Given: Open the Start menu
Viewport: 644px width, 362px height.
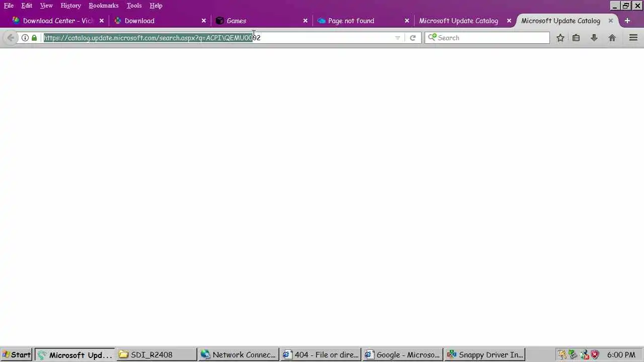Looking at the screenshot, I should pos(16,354).
